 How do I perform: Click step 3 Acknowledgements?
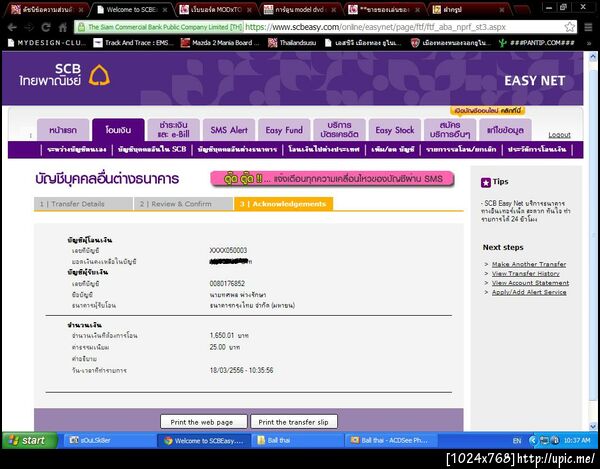(x=284, y=204)
